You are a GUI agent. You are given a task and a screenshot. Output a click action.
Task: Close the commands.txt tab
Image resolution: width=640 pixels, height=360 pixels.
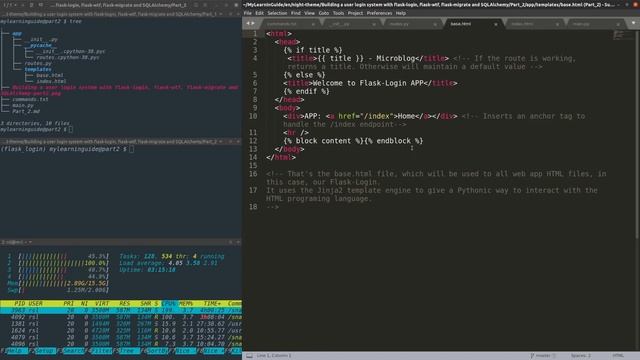[x=313, y=24]
